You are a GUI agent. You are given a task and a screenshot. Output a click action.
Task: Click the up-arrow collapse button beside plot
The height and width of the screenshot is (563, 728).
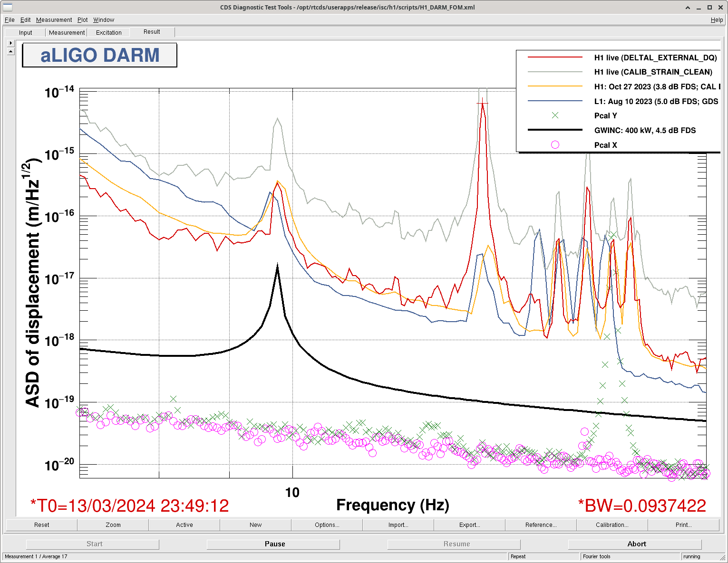[10, 51]
